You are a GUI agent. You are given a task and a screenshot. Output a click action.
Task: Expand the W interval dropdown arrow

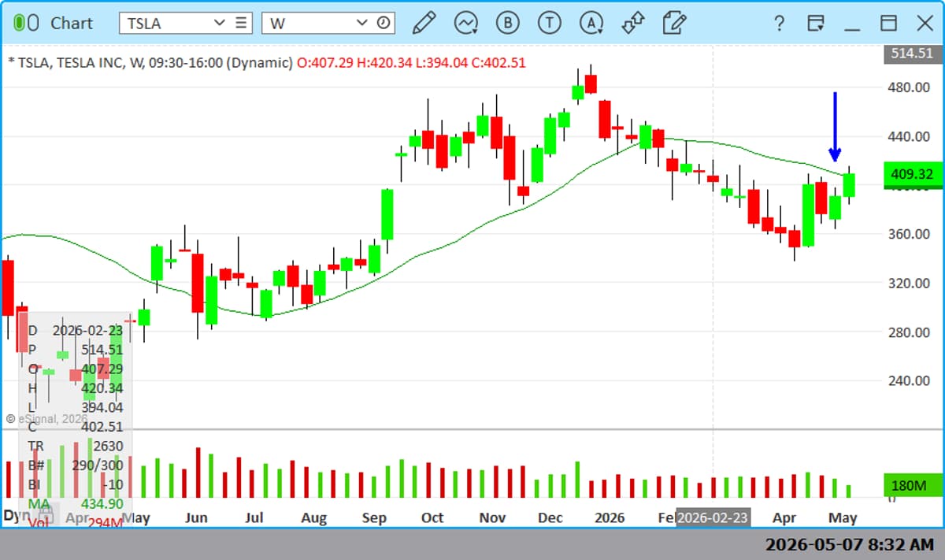362,23
